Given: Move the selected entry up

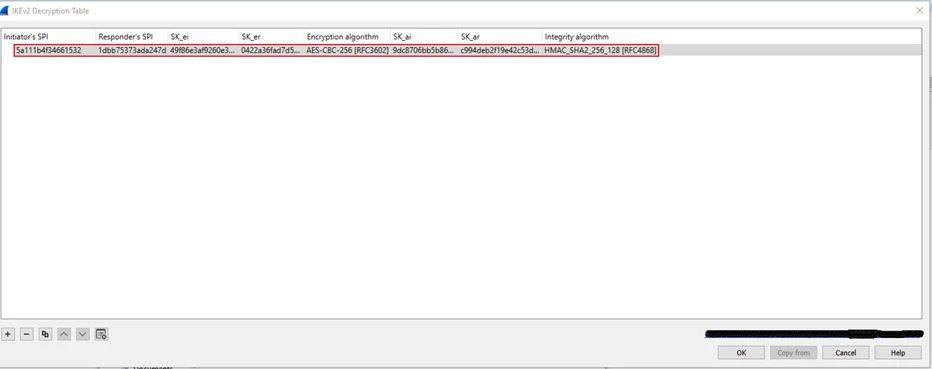Looking at the screenshot, I should tap(64, 335).
